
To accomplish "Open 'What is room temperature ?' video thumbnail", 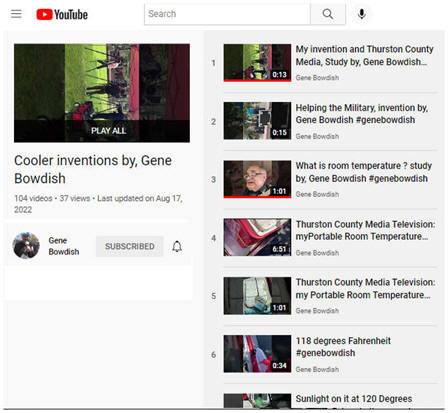I will pos(257,179).
